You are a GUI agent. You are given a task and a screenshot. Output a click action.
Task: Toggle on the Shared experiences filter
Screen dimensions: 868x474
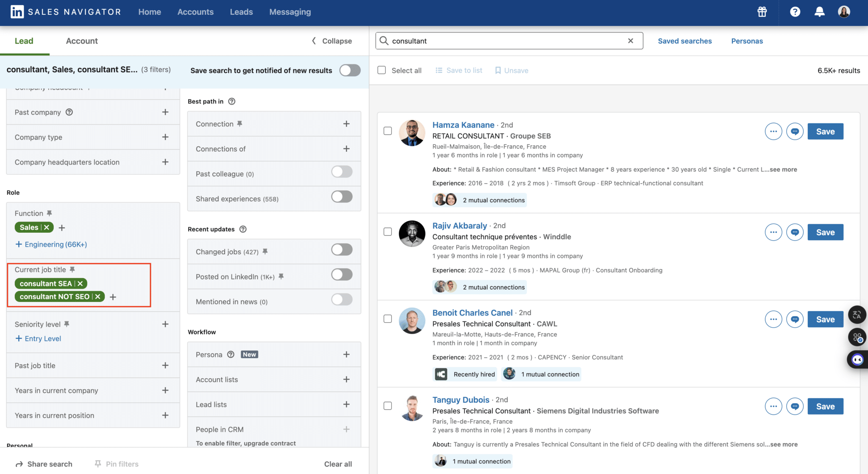[342, 197]
